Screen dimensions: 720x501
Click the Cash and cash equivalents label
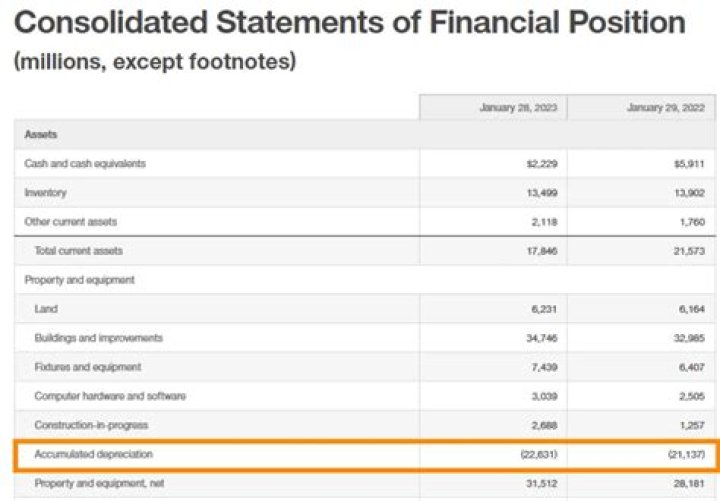pyautogui.click(x=85, y=163)
